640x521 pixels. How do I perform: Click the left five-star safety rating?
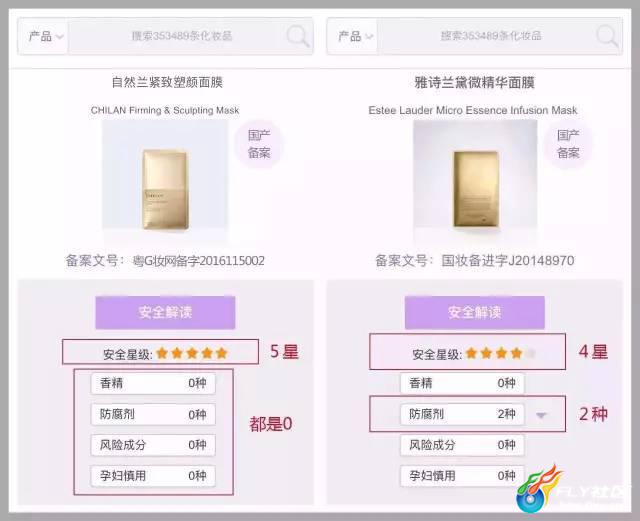[x=191, y=353]
